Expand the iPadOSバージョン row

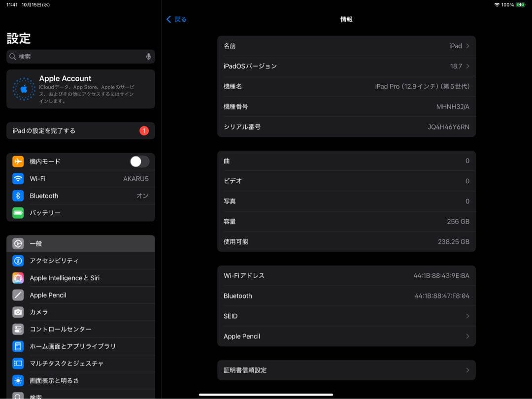pyautogui.click(x=346, y=66)
